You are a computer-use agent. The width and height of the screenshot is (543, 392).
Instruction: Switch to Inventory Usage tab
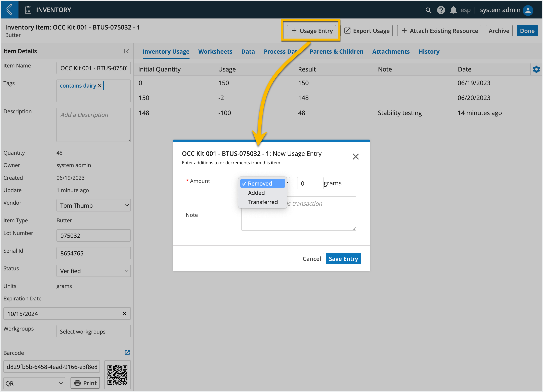166,51
